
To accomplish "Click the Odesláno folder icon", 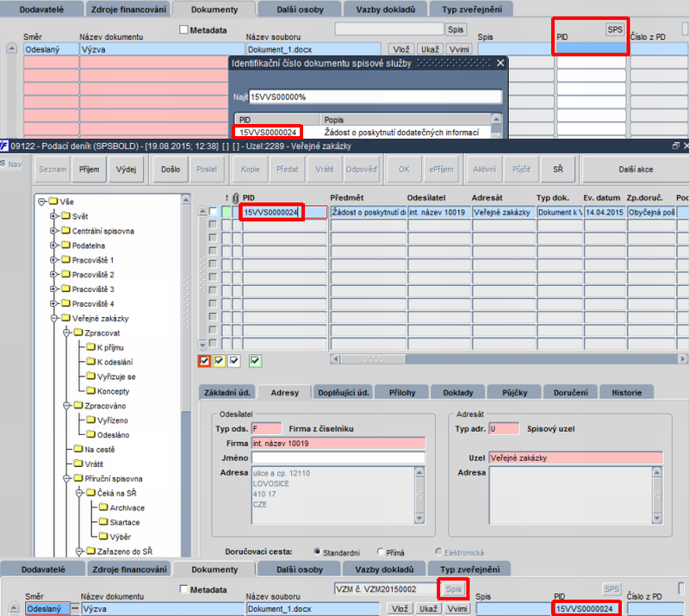I will coord(91,434).
